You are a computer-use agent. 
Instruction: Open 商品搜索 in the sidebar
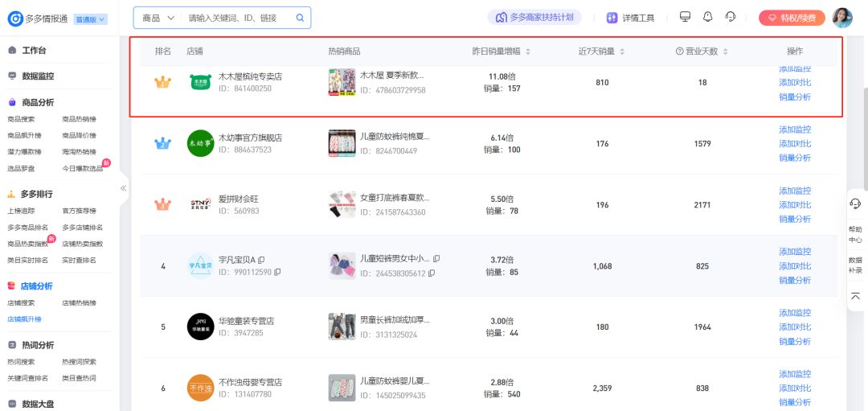click(21, 119)
